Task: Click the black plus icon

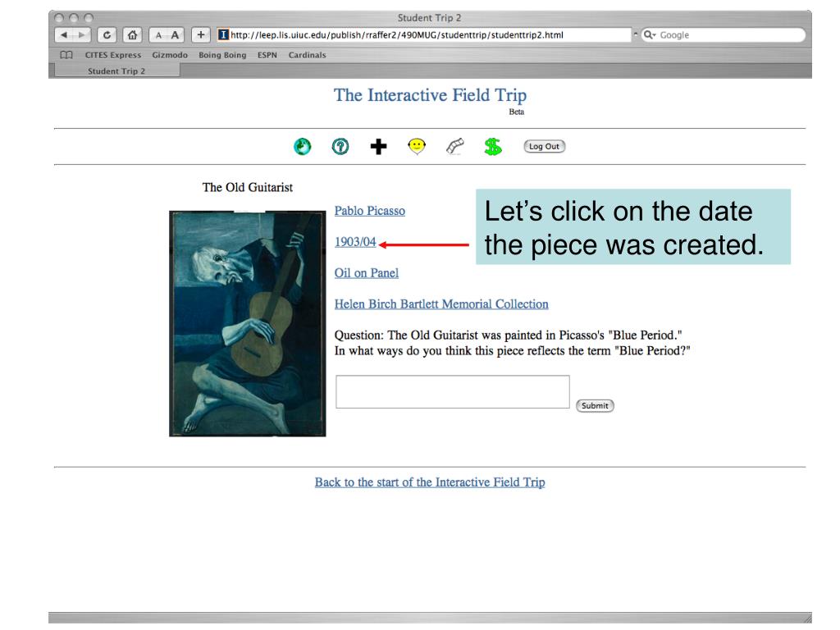Action: tap(378, 146)
